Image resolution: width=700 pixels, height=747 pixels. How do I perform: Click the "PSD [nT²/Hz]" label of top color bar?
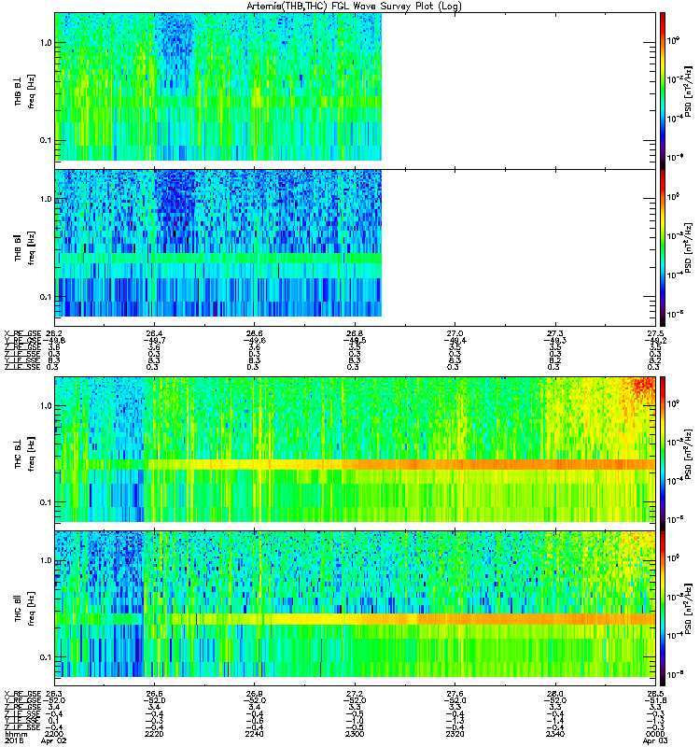coord(688,92)
